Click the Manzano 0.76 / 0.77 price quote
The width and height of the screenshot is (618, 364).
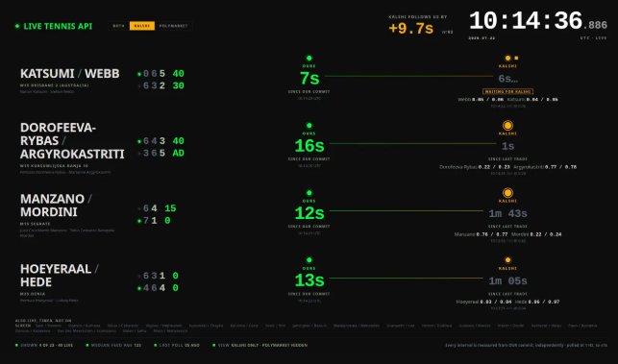click(481, 234)
